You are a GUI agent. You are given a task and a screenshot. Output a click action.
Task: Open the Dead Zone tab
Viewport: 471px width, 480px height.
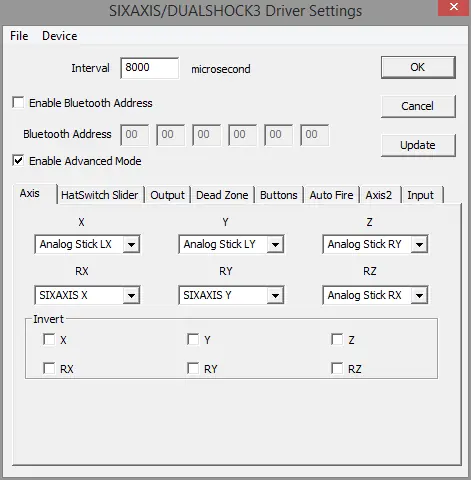[222, 195]
